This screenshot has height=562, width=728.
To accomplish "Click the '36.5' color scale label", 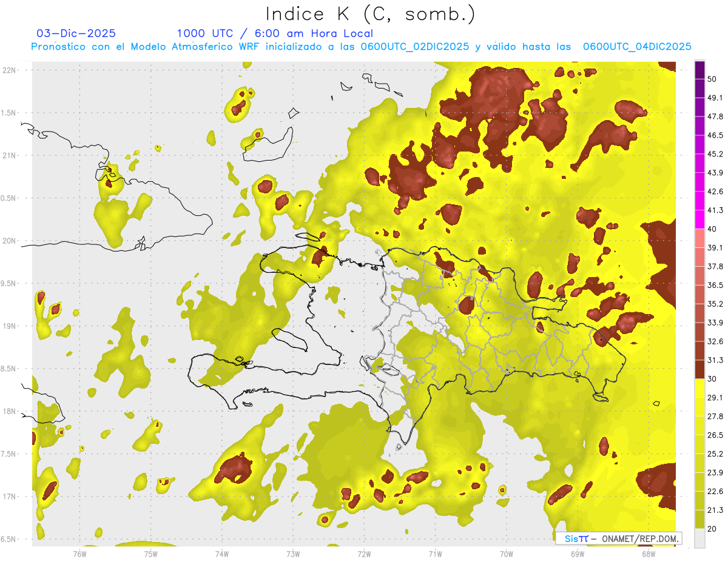I will [715, 285].
